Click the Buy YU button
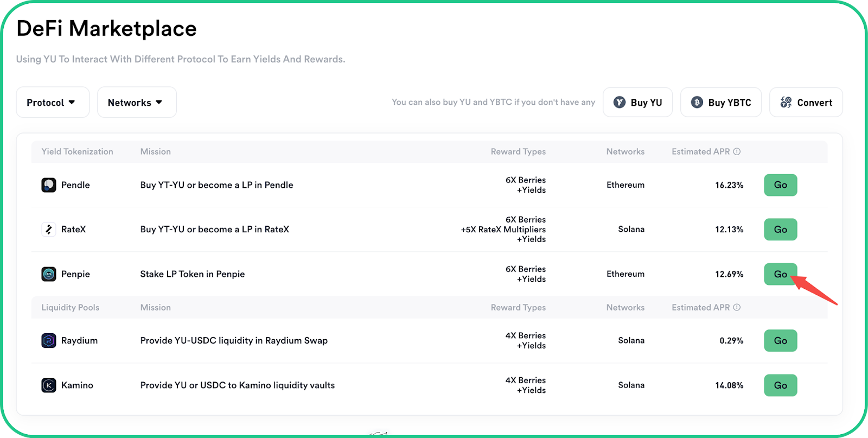Viewport: 868px width, 438px height. 638,102
